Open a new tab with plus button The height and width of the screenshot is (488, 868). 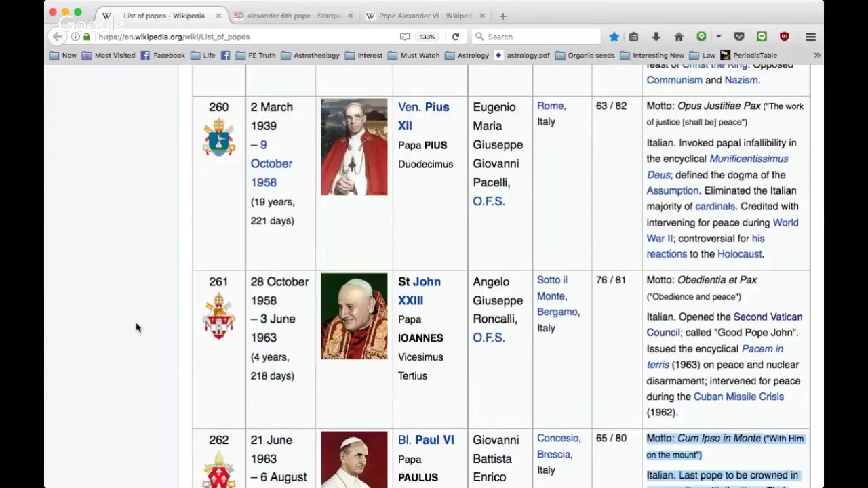pos(502,16)
